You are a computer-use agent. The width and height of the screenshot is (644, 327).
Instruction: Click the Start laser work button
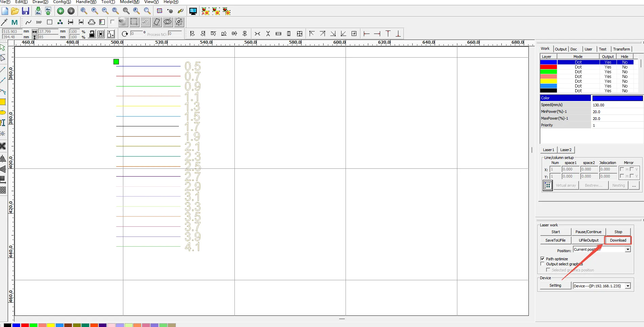[556, 232]
